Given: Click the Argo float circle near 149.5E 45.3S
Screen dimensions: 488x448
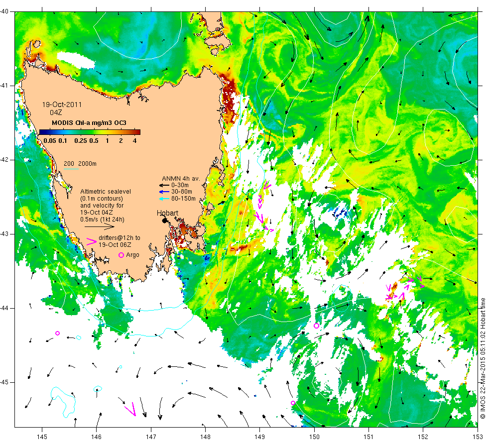Looking at the screenshot, I should [x=293, y=403].
